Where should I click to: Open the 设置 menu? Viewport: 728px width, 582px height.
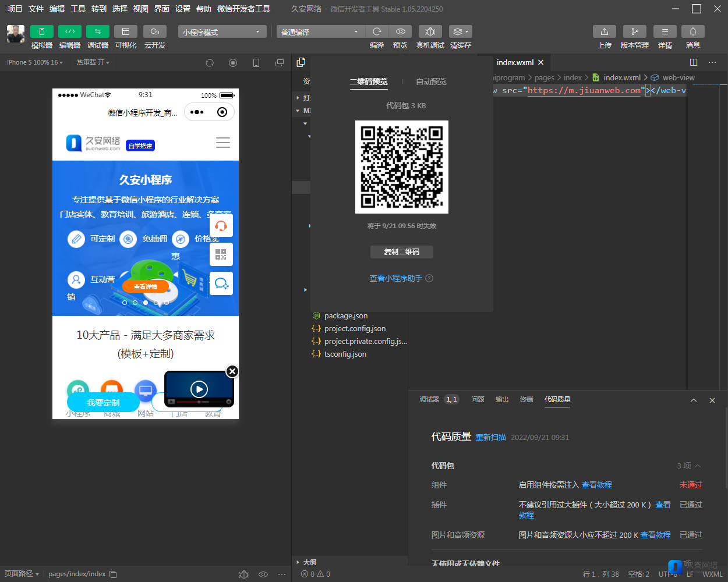[x=183, y=9]
